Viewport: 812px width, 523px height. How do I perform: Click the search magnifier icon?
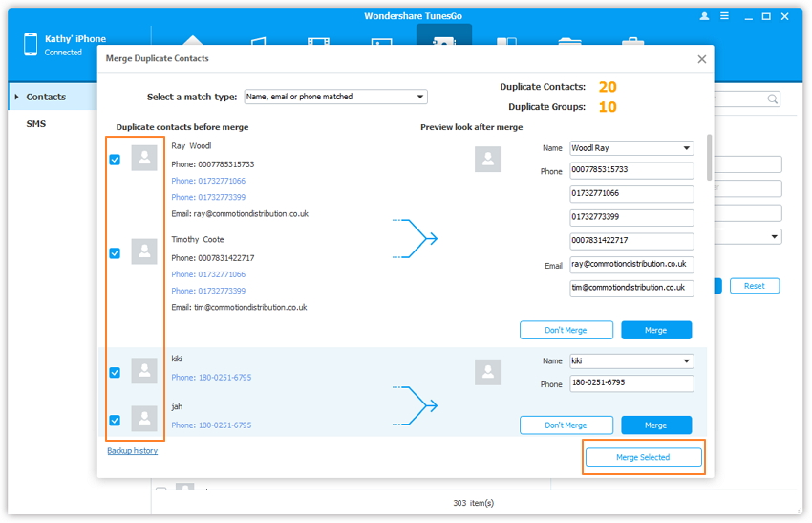pyautogui.click(x=772, y=98)
